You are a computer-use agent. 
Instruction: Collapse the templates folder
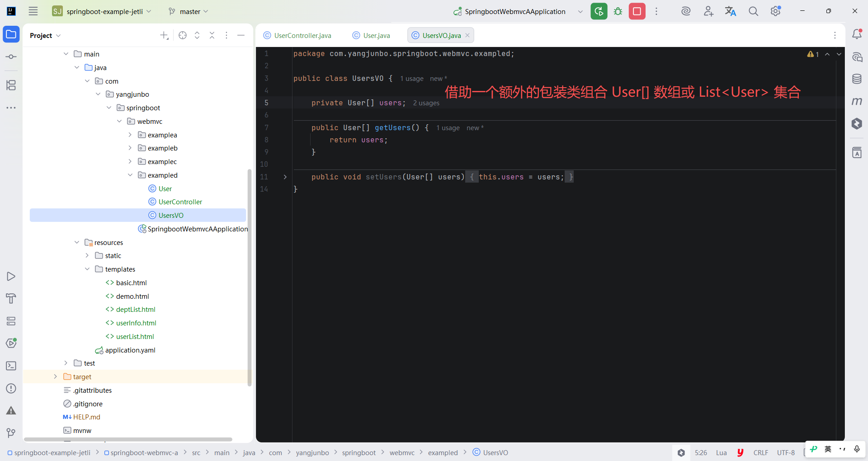(x=87, y=269)
